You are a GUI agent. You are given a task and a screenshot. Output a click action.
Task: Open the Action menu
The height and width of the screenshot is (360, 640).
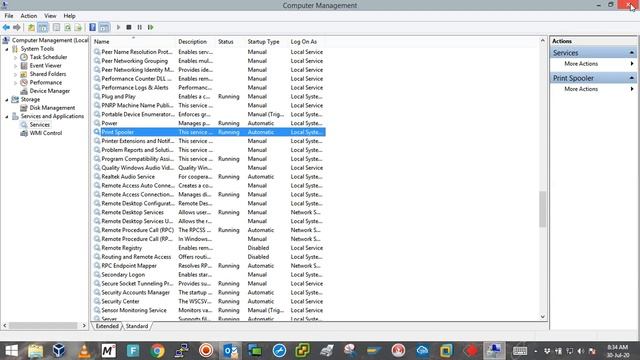[29, 16]
